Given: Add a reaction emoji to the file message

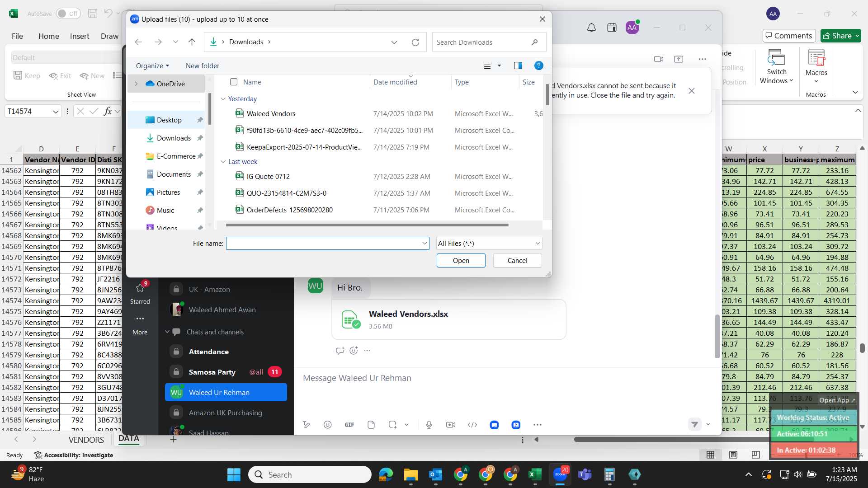Looking at the screenshot, I should point(354,351).
